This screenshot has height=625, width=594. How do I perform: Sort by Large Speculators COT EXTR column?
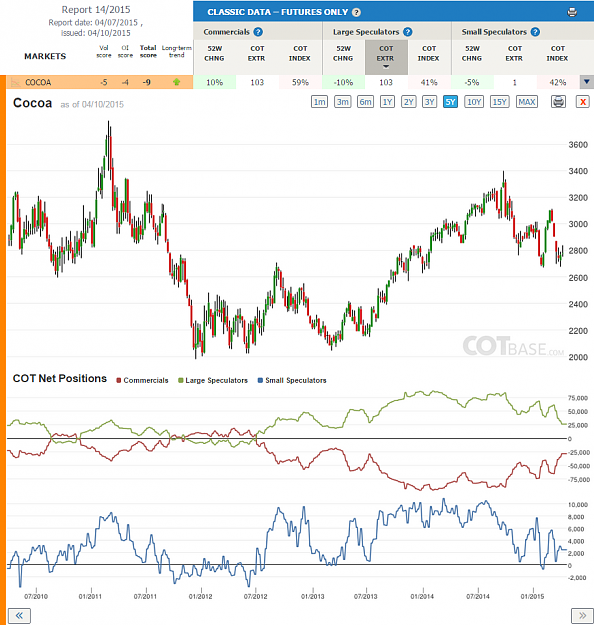pyautogui.click(x=386, y=57)
